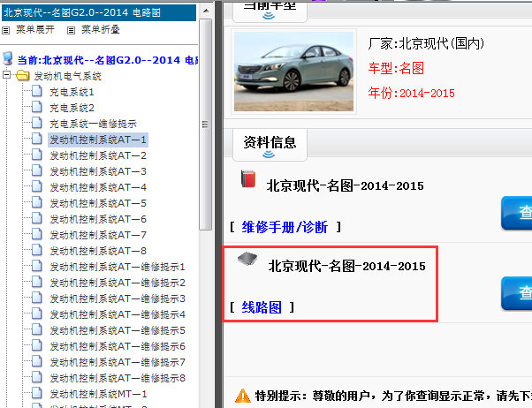Click the gray device icon for 线路图
This screenshot has height=408, width=532.
(x=247, y=259)
